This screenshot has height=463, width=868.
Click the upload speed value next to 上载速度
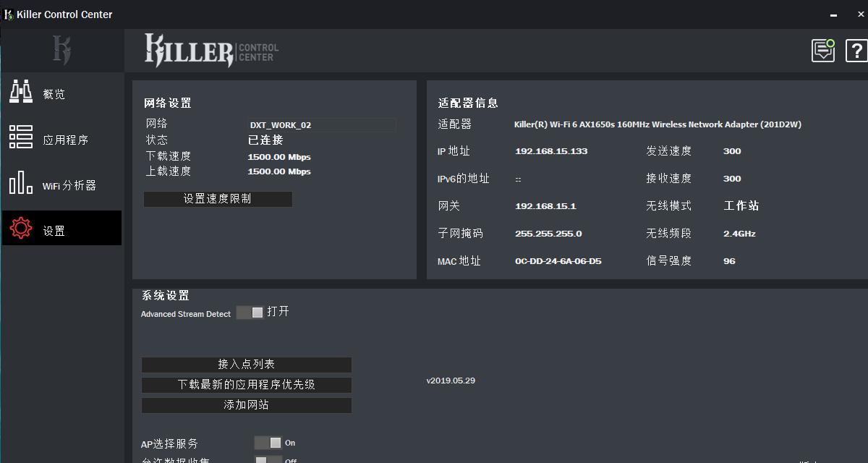(279, 171)
